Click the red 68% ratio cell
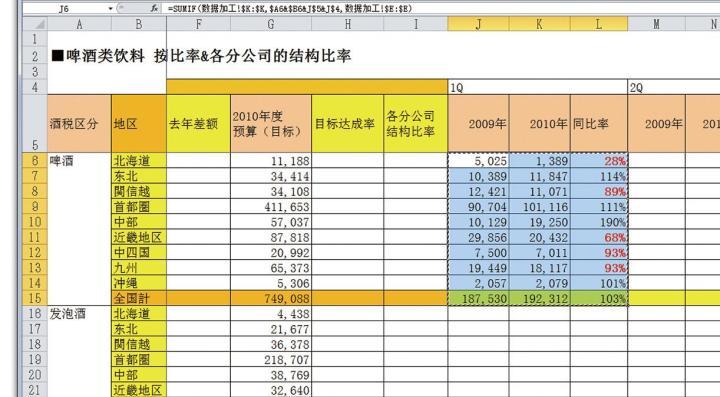Image resolution: width=720 pixels, height=397 pixels. pos(599,237)
